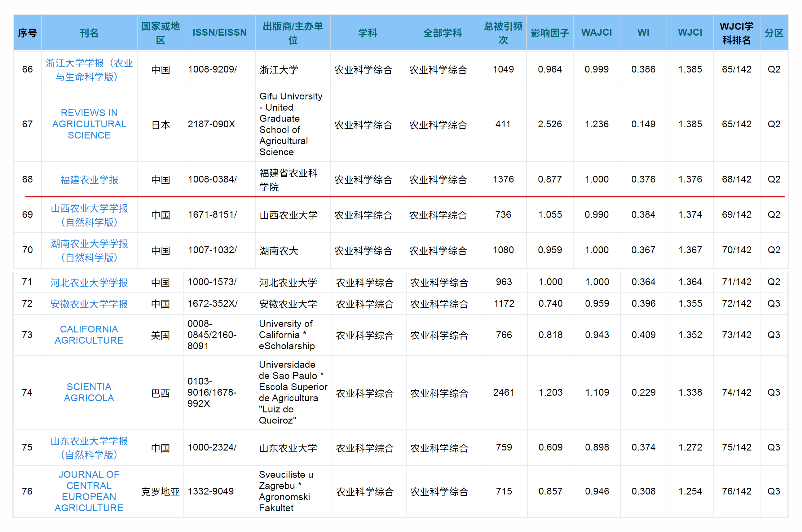802x532 pixels.
Task: Open the 河北农业大学学报 journal link
Action: (89, 282)
